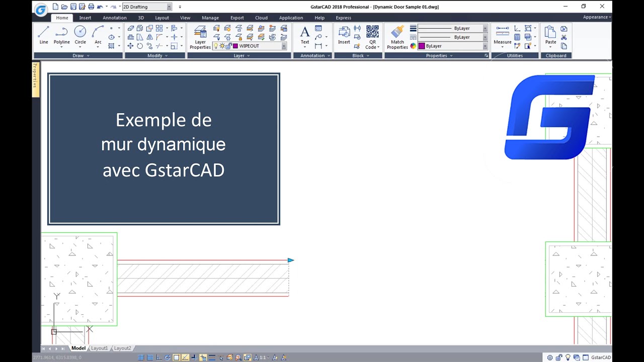Open the Appearance dropdown menu
The image size is (644, 362).
(597, 17)
